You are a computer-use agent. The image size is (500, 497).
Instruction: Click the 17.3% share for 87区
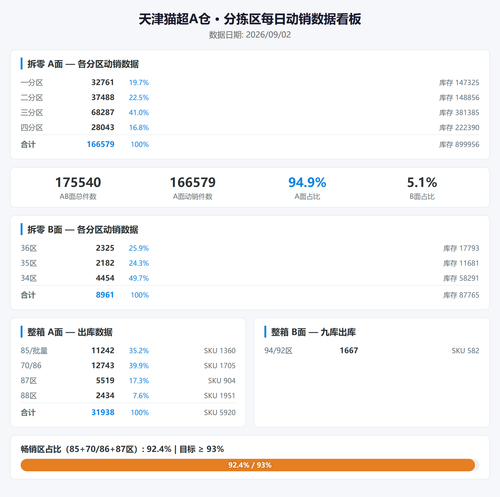[139, 380]
